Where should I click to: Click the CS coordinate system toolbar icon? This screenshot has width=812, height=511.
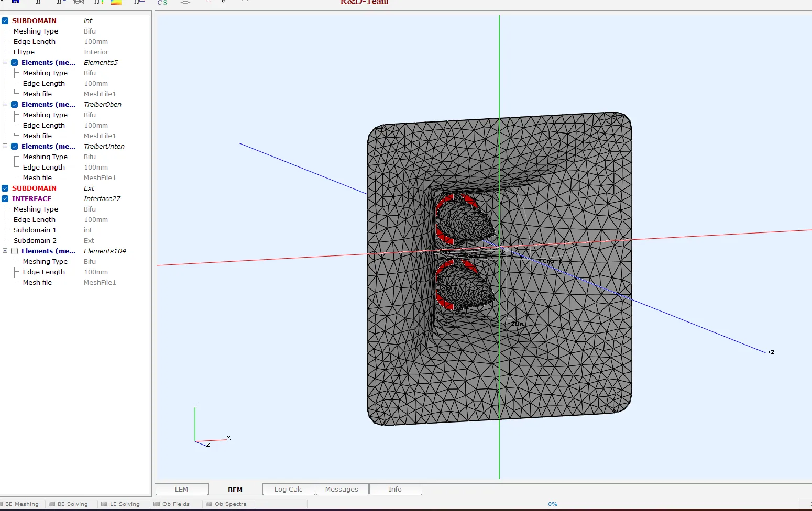coord(162,3)
